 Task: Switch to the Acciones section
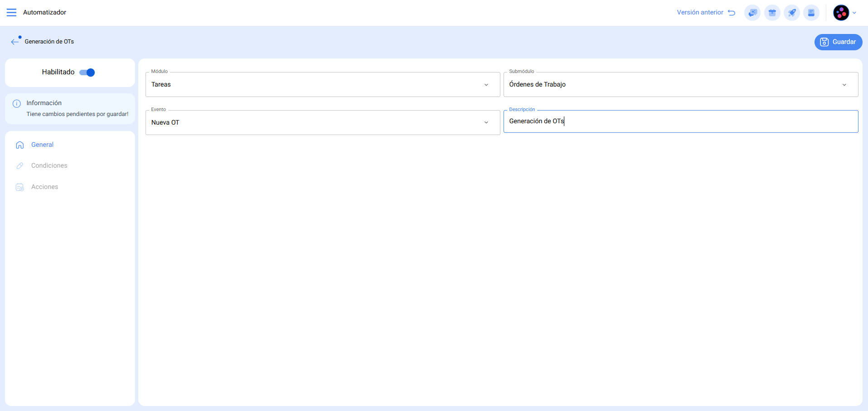[x=44, y=187]
